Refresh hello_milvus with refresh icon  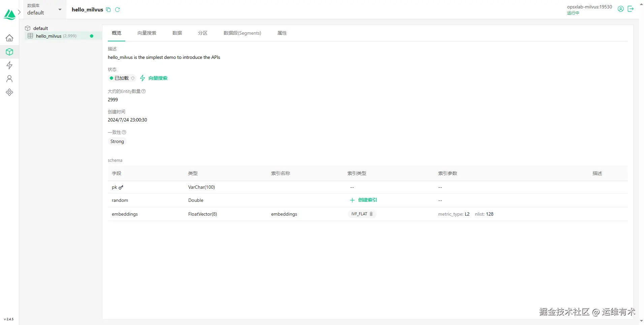coord(117,9)
